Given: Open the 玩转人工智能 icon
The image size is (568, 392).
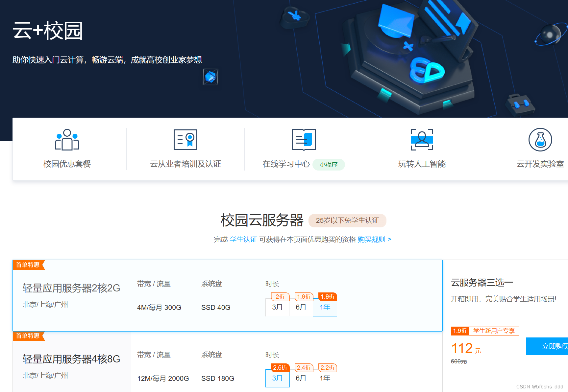Looking at the screenshot, I should coord(422,140).
